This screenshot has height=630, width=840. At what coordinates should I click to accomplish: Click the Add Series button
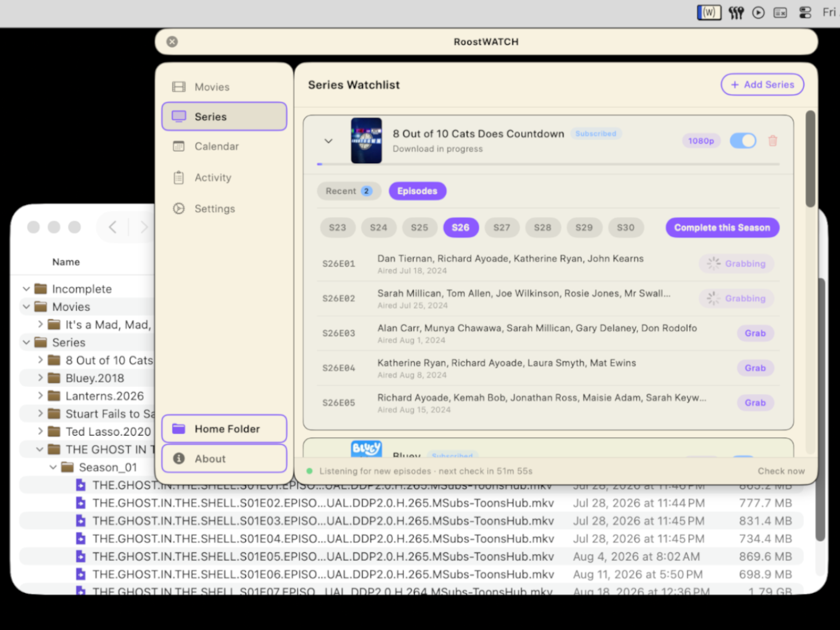click(762, 85)
